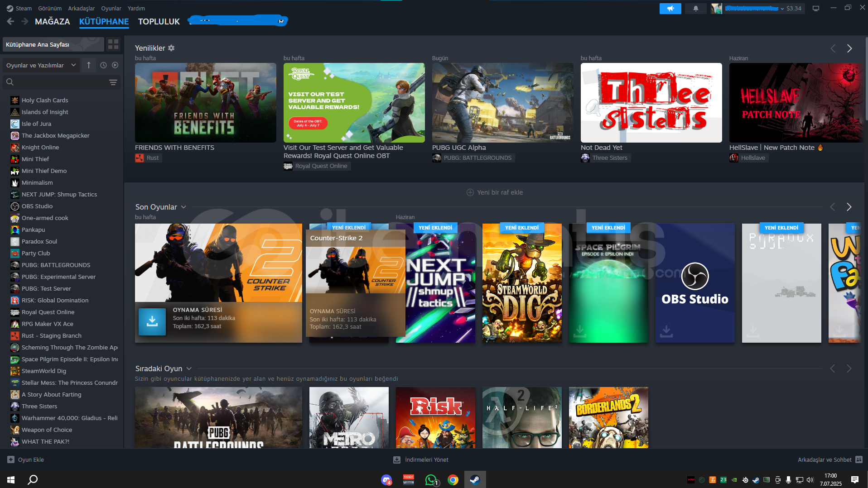
Task: Click the Oyun Ekle plus icon
Action: pyautogui.click(x=11, y=459)
